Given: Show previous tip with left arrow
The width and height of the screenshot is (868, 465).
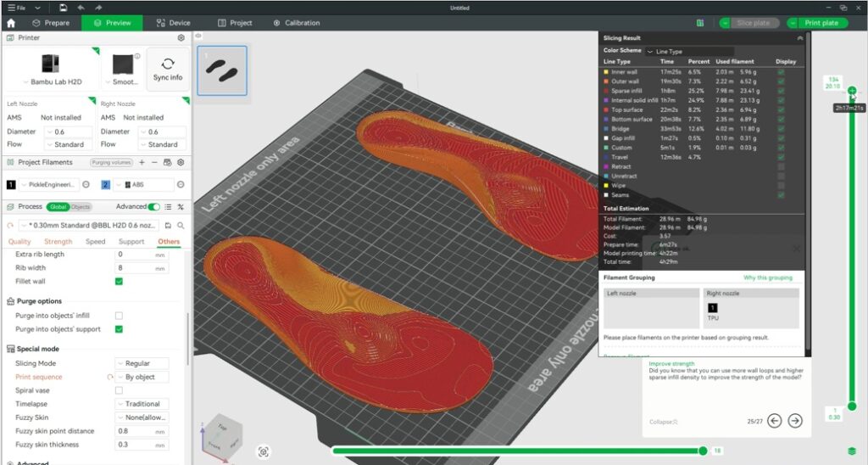Looking at the screenshot, I should pos(775,421).
